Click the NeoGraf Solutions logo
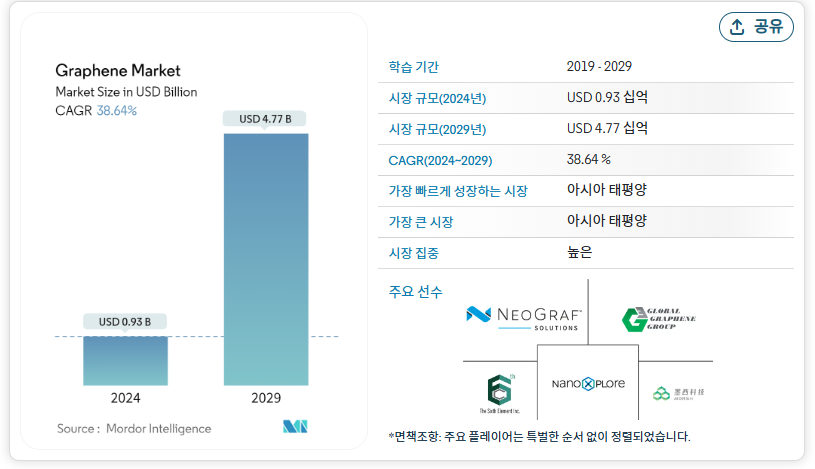 pos(524,318)
